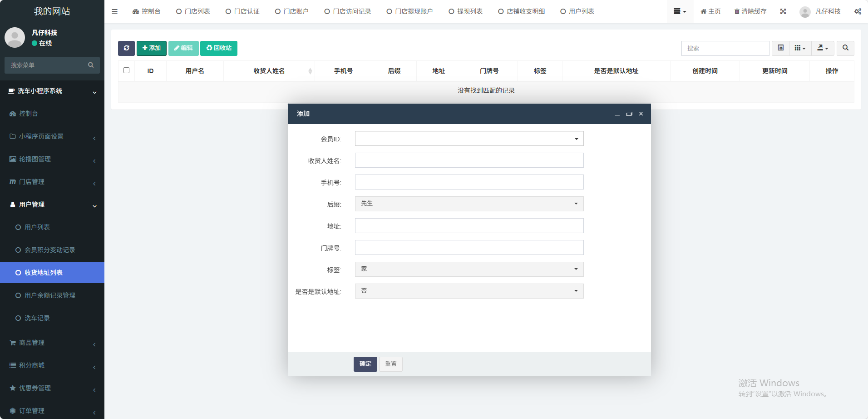Switch to the 门店列表 tab
This screenshot has width=868, height=419.
pyautogui.click(x=193, y=11)
